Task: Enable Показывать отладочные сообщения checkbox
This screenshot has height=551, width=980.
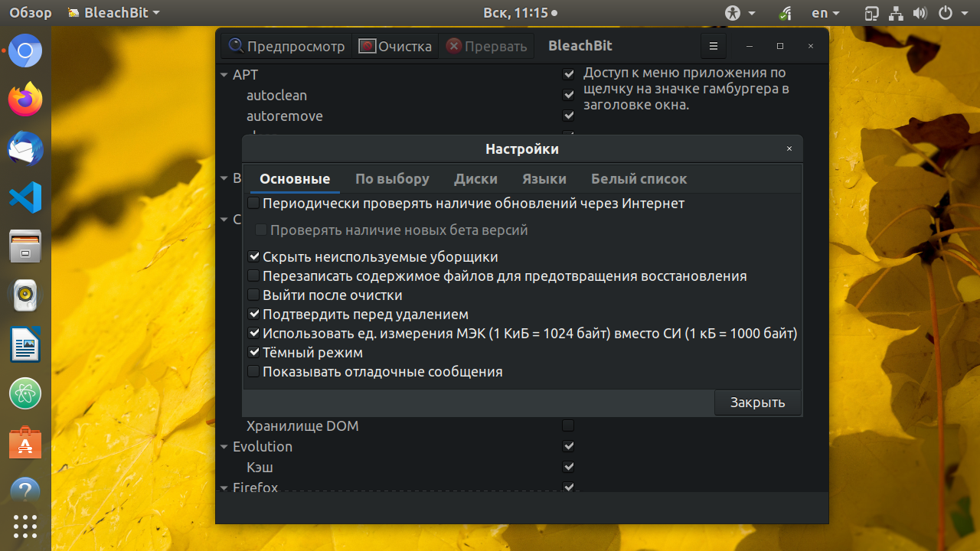Action: 253,372
